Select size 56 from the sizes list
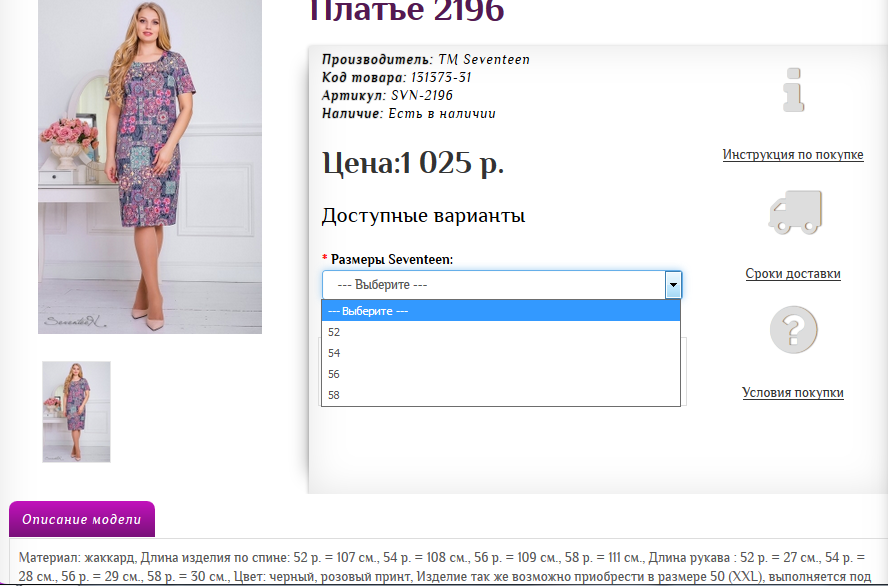The image size is (888, 586). coord(400,374)
